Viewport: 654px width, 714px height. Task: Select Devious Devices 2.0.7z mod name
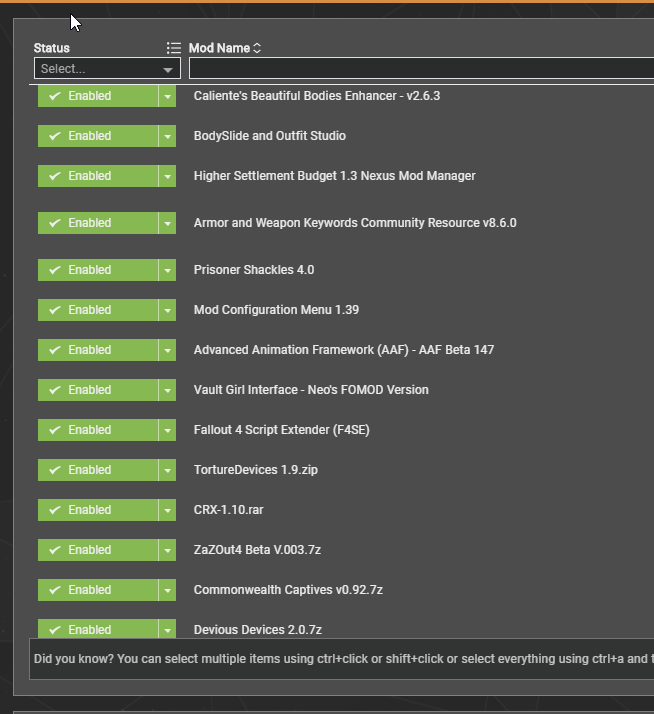258,630
